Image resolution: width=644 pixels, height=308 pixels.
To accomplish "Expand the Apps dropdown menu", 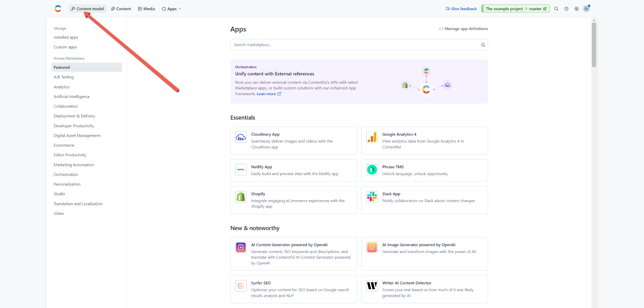I will (x=171, y=9).
